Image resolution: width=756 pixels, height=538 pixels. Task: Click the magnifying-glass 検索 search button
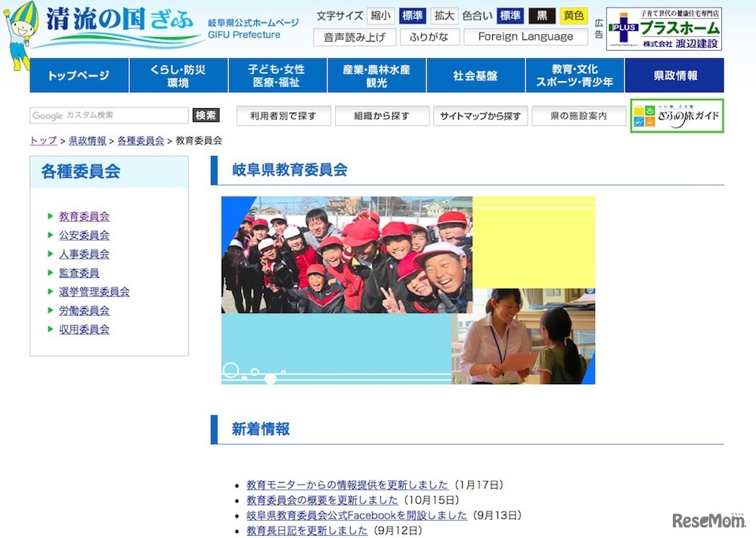[x=206, y=115]
